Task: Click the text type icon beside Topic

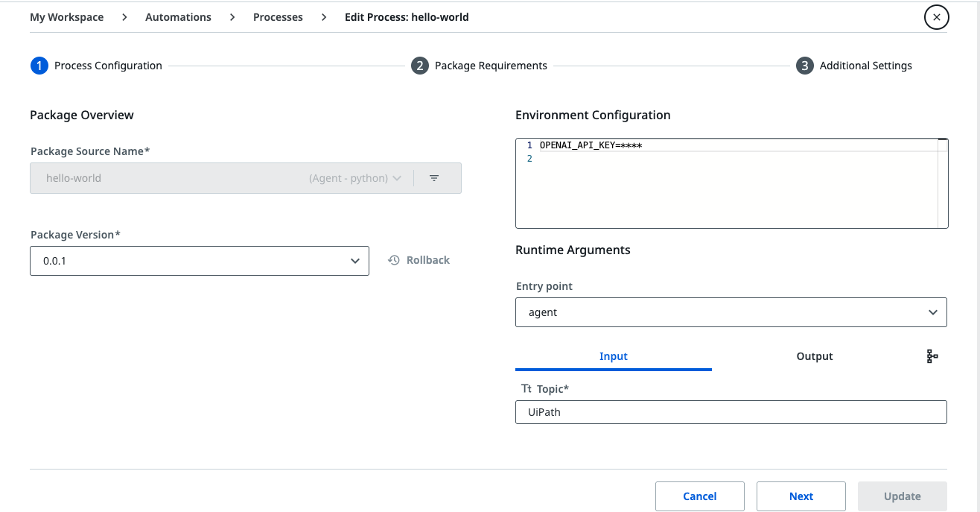Action: 526,389
